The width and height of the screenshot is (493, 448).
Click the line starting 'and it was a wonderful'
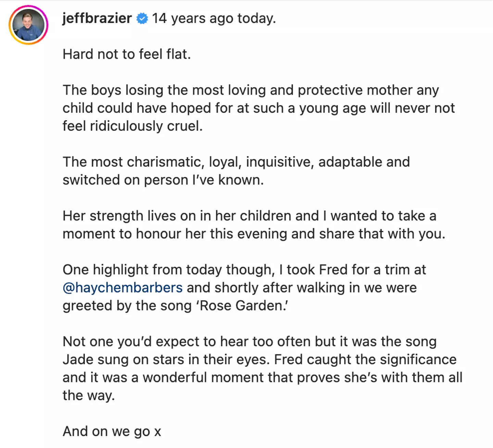click(x=262, y=377)
